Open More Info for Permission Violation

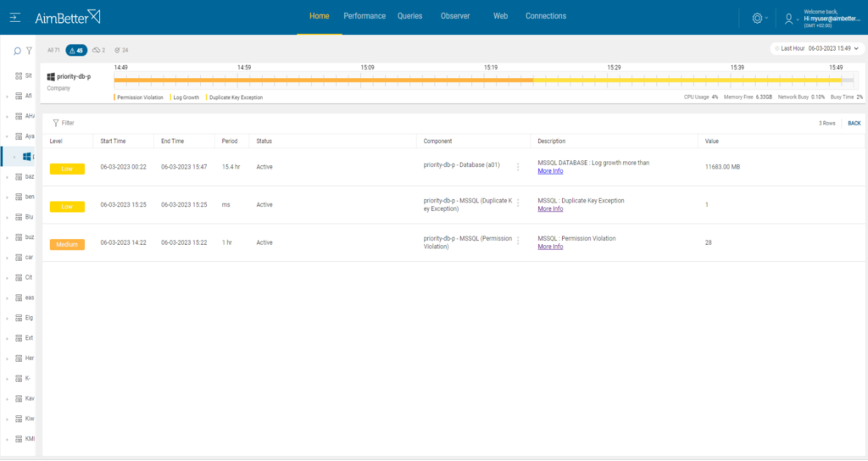[x=550, y=247]
